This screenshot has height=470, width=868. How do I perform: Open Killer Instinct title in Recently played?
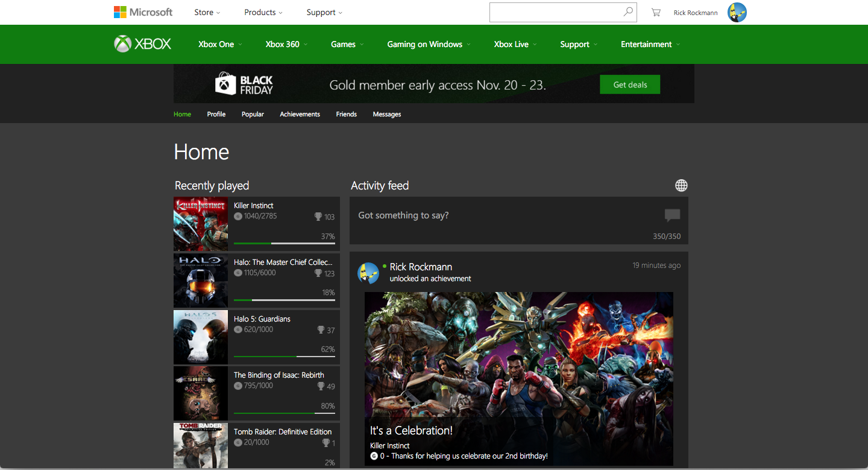(x=254, y=206)
